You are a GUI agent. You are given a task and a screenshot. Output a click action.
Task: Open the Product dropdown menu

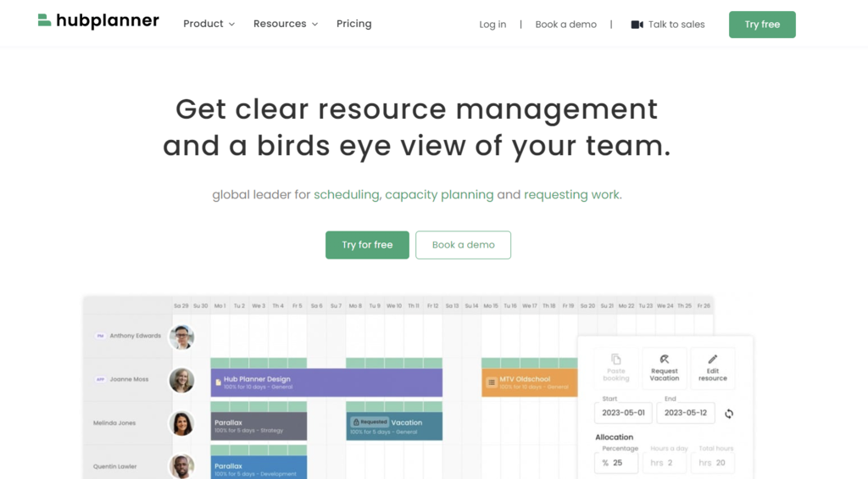tap(209, 24)
